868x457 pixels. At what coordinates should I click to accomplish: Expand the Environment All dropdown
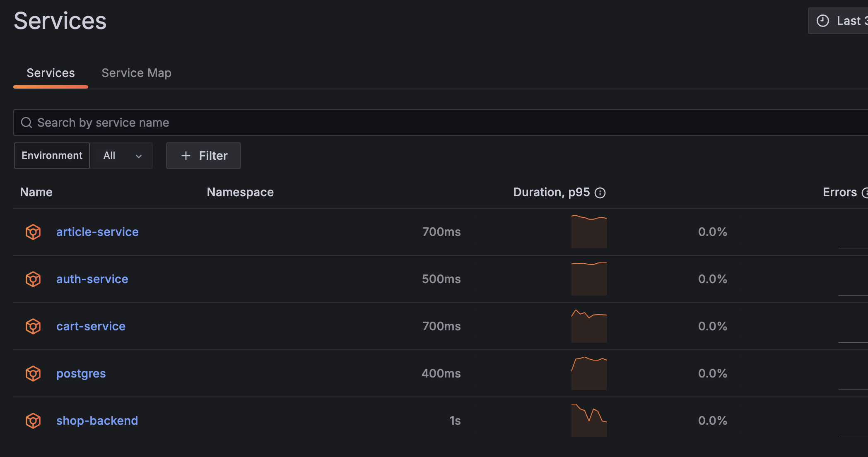tap(122, 156)
